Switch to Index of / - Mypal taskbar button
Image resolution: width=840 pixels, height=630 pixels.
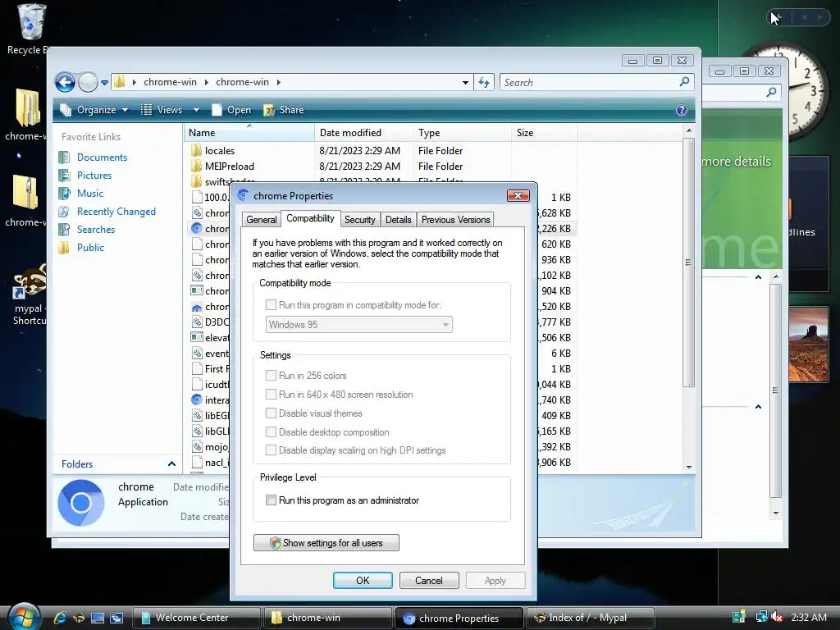click(590, 618)
